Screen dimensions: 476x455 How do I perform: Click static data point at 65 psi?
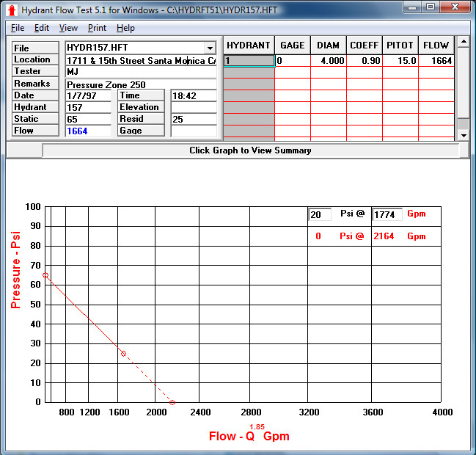pos(45,275)
